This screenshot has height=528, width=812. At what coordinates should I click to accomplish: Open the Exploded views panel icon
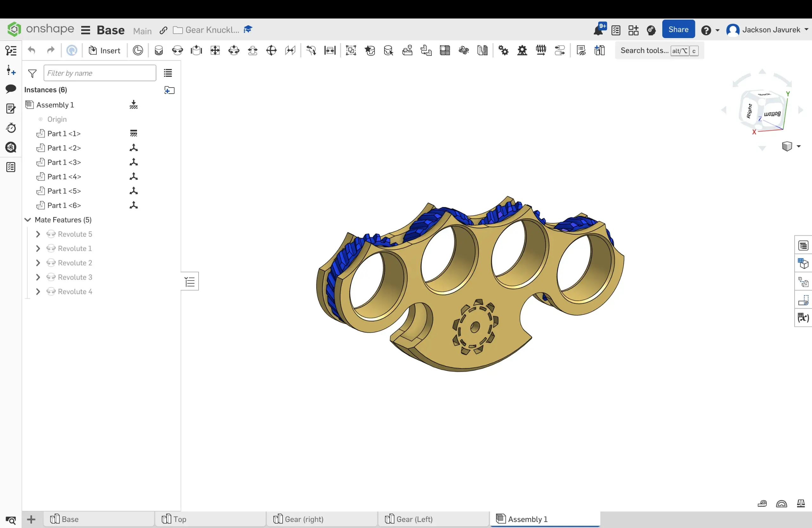point(803,282)
